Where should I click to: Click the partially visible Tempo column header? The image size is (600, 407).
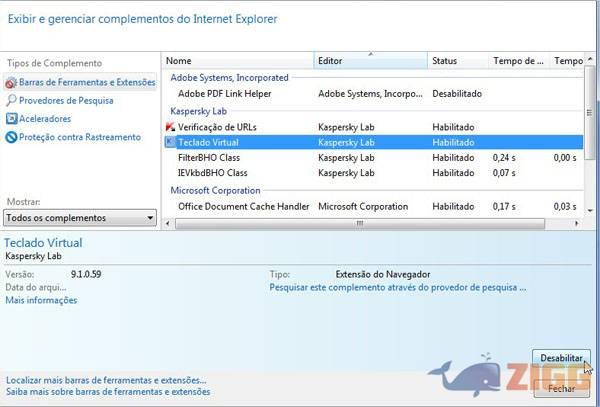point(567,60)
